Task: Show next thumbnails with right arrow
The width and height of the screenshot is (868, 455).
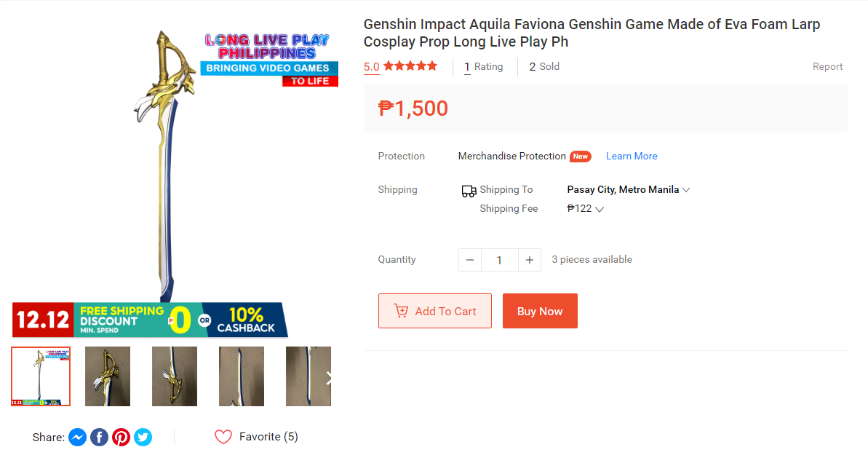Action: (x=329, y=377)
